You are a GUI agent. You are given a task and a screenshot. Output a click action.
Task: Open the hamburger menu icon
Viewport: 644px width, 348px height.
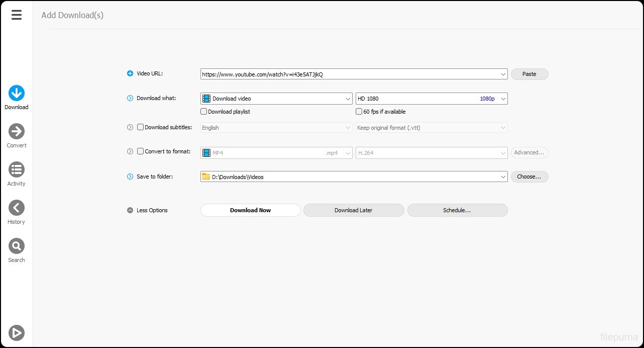17,15
